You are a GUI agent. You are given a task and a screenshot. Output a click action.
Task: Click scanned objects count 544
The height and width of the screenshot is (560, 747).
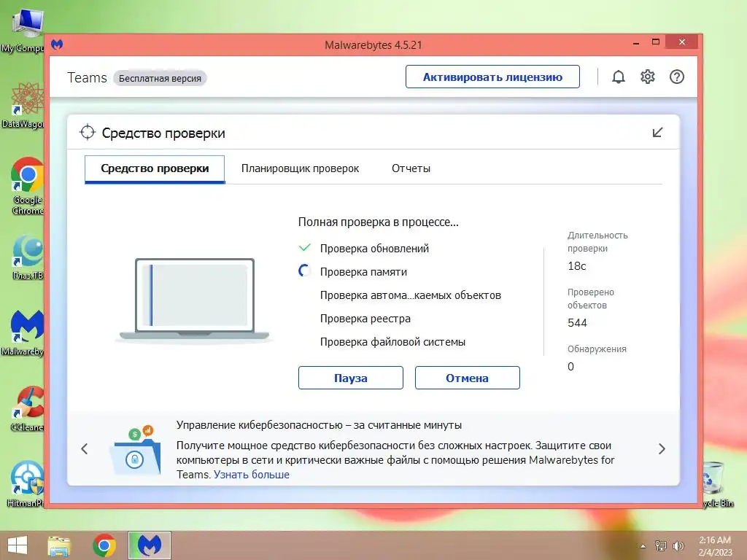tap(578, 323)
